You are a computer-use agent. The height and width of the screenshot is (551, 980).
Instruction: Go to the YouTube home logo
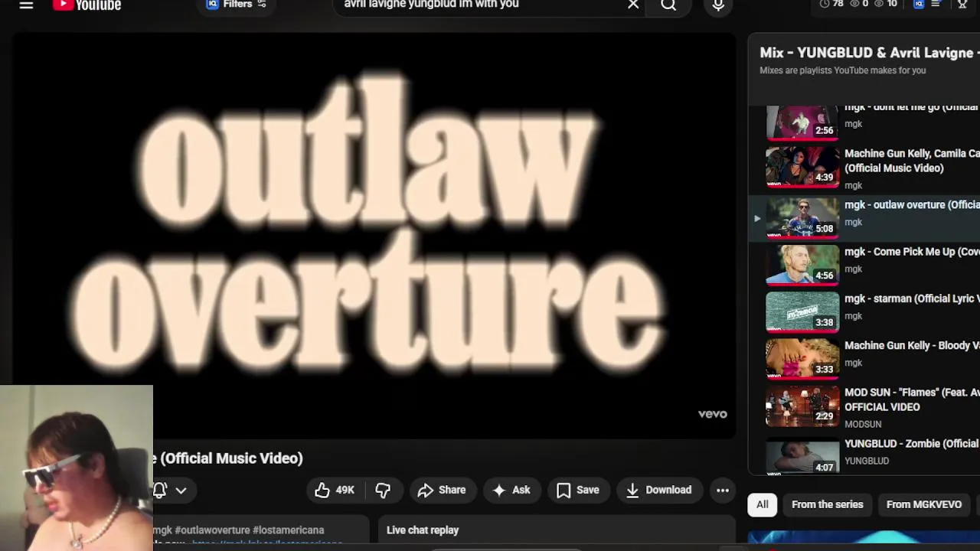tap(87, 5)
